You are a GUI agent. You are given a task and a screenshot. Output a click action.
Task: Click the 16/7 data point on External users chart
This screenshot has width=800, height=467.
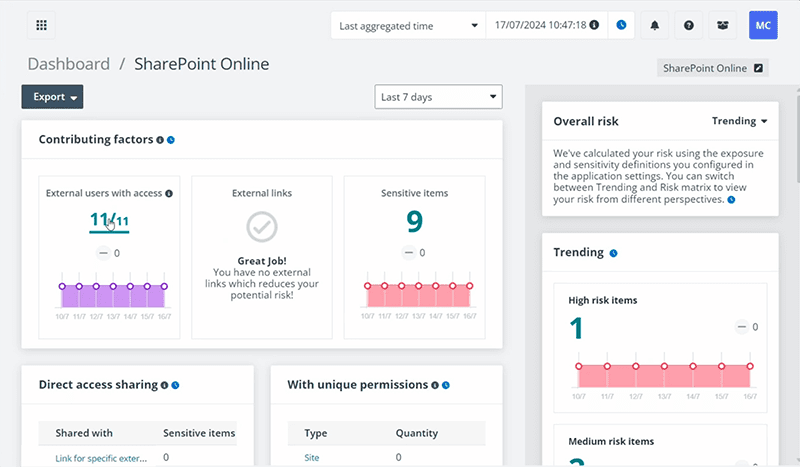[164, 286]
